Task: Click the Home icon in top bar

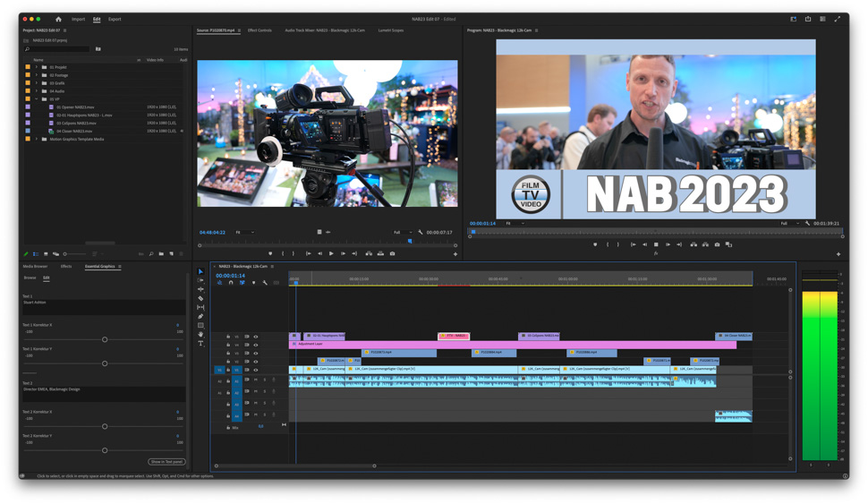Action: click(x=58, y=19)
